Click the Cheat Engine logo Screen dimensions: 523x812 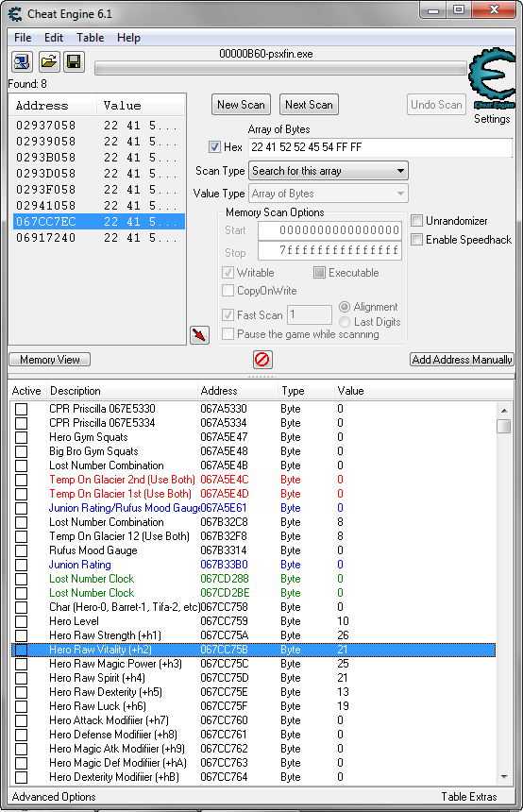(x=492, y=77)
